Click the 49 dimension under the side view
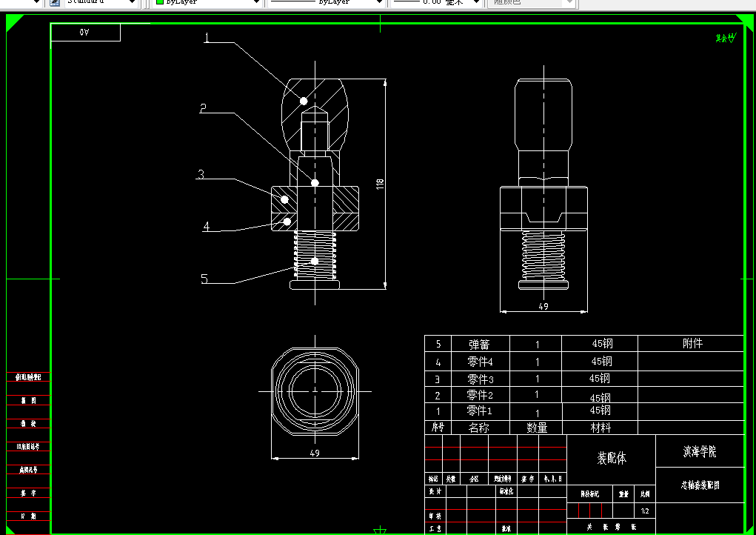Screen dimensions: 756x535 pos(543,306)
